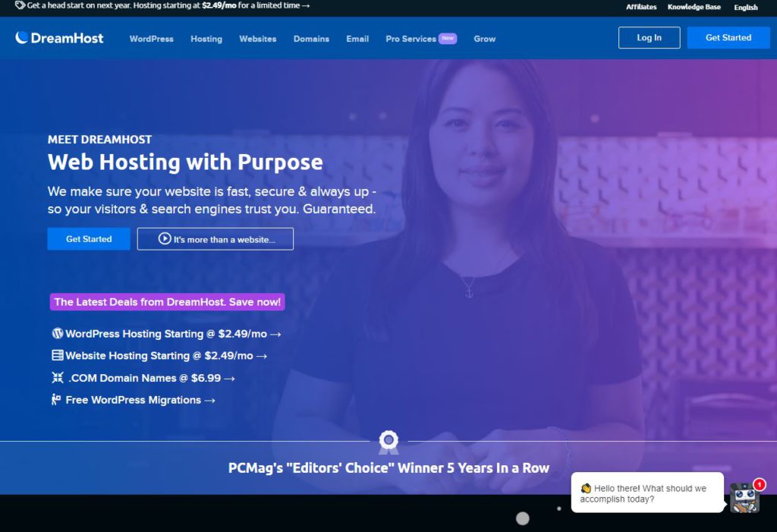Open the Hosting menu
This screenshot has height=532, width=777.
pyautogui.click(x=206, y=39)
